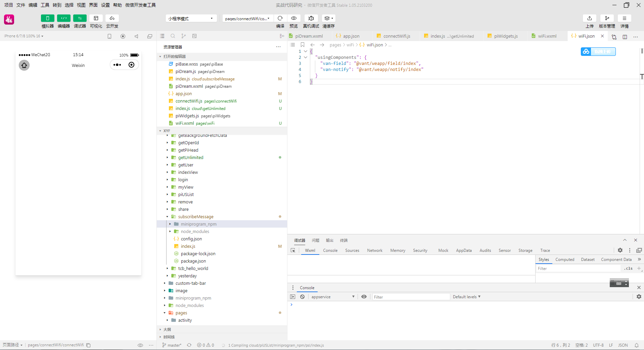Click the compile refresh icon
The height and width of the screenshot is (350, 644).
(x=280, y=18)
